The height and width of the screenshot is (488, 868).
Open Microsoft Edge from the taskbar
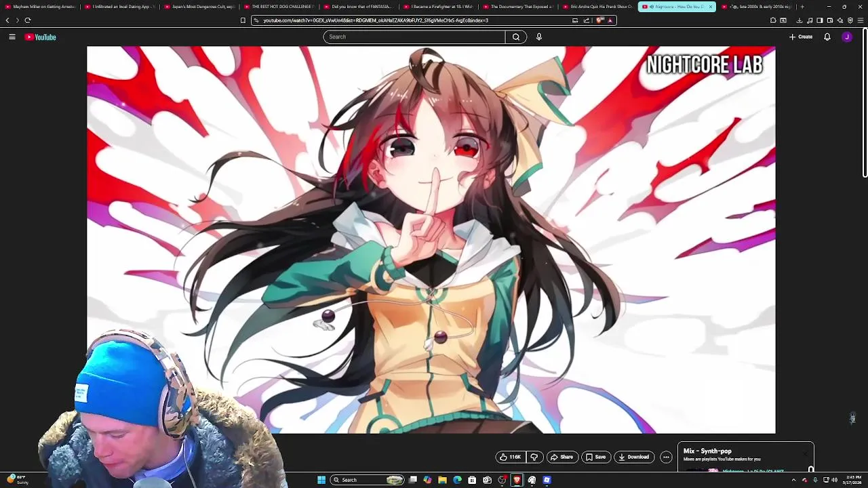pos(457,480)
